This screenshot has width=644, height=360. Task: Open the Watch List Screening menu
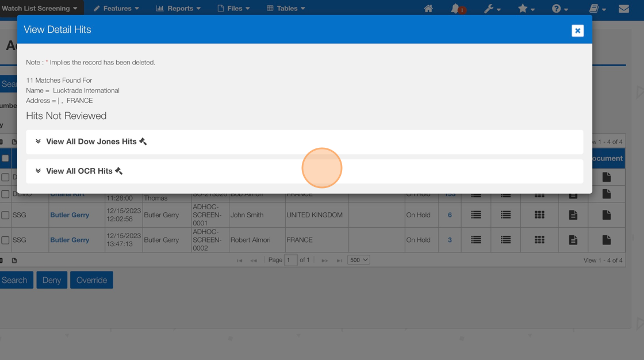pos(40,8)
